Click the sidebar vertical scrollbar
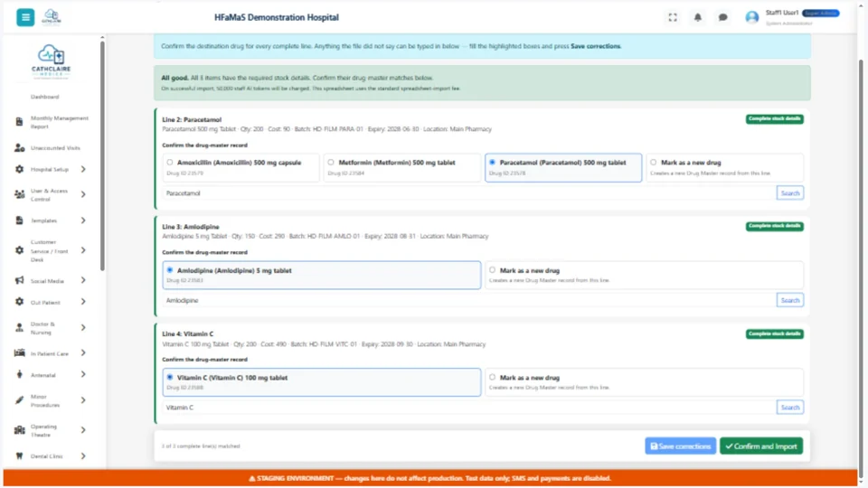 [x=102, y=155]
